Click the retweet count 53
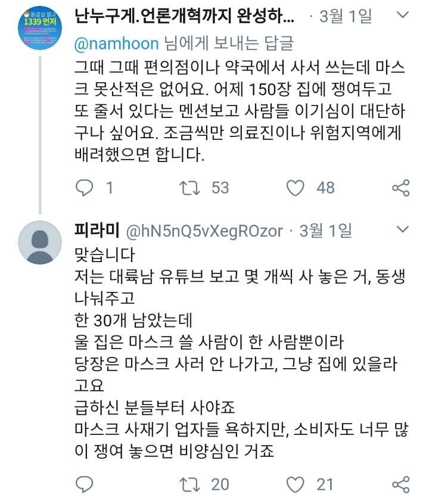This screenshot has width=429, height=504. pos(220,188)
